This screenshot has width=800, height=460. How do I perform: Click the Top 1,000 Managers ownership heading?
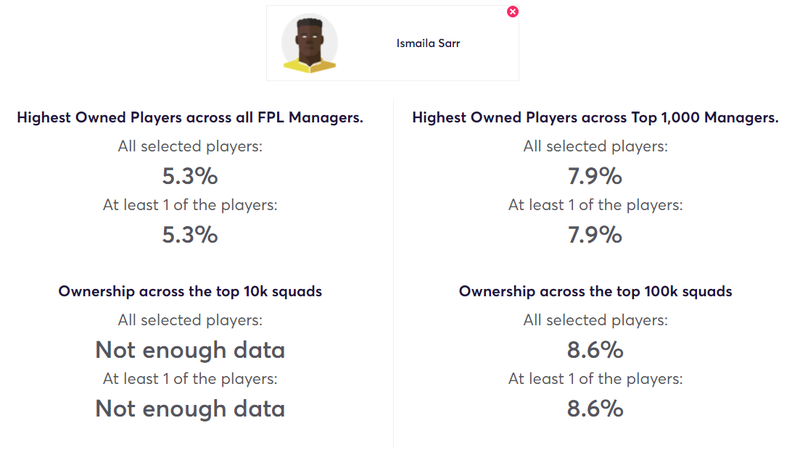(x=595, y=117)
